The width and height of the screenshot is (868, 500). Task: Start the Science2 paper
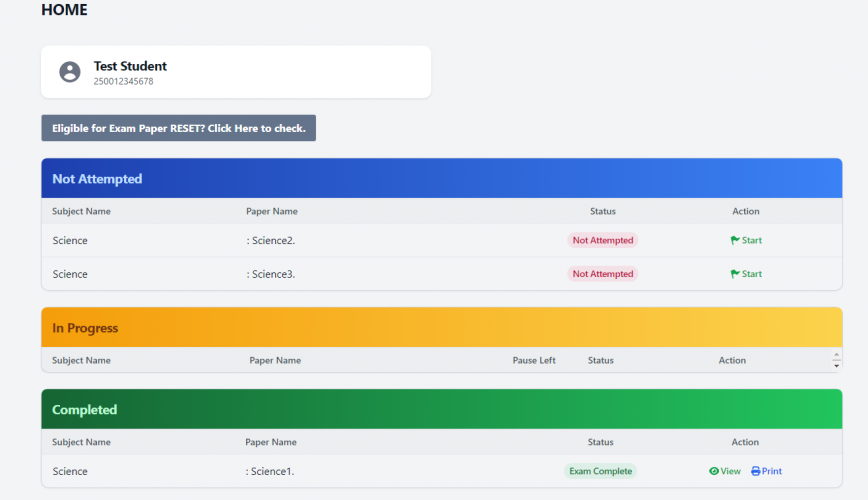[x=751, y=240]
